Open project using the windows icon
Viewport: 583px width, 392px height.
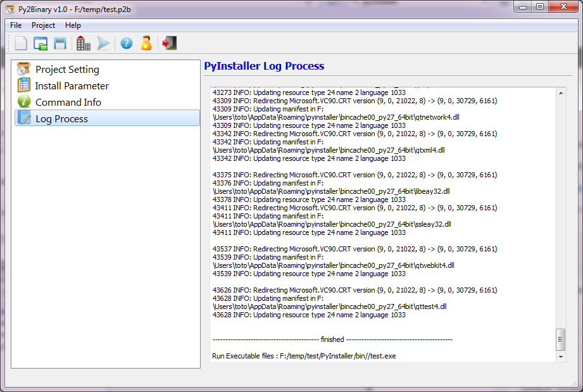(x=41, y=44)
